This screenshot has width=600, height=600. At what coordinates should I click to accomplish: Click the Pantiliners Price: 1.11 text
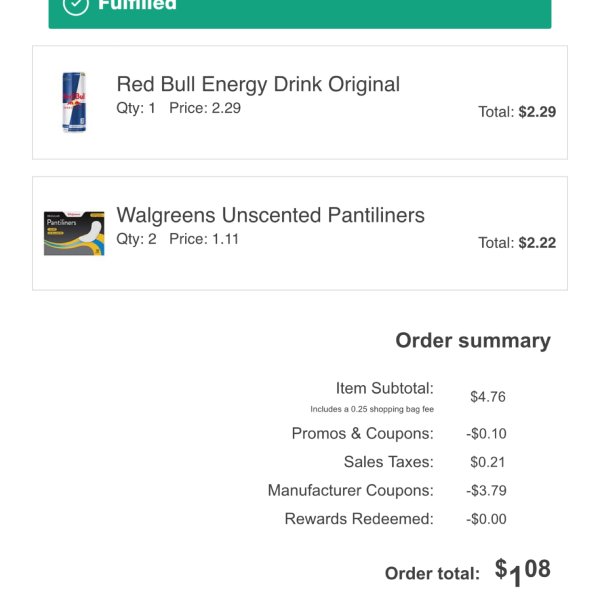pos(204,239)
